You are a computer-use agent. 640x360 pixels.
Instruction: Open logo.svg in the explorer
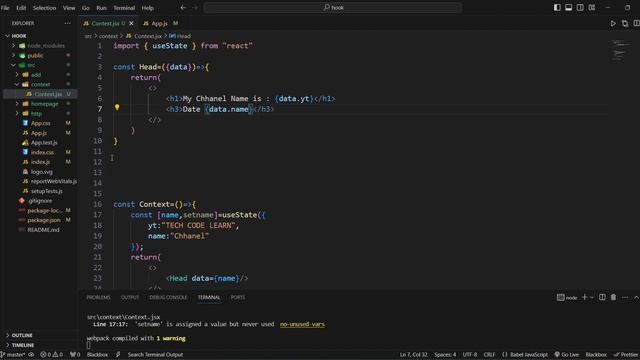41,172
